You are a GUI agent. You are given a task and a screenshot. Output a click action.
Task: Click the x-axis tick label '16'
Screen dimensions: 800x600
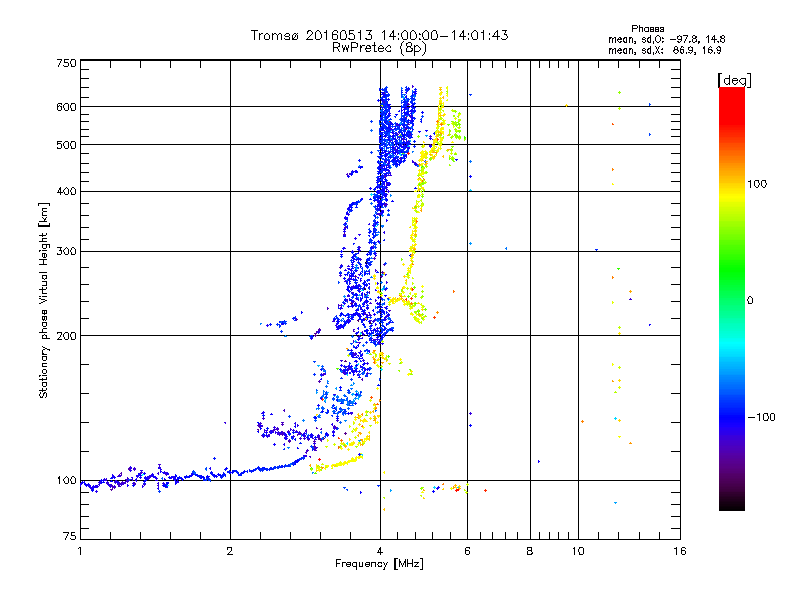point(680,551)
